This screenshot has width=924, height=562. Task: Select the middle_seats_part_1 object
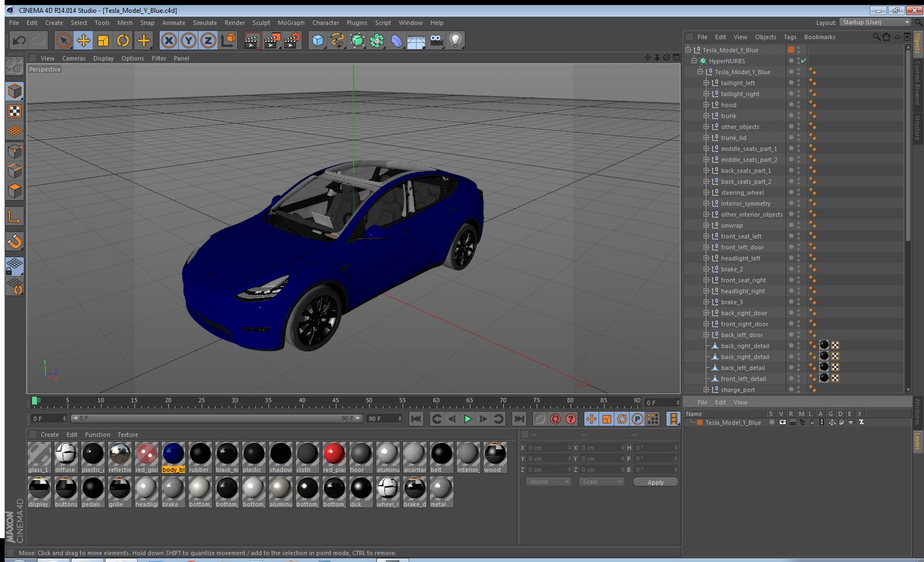pos(749,149)
